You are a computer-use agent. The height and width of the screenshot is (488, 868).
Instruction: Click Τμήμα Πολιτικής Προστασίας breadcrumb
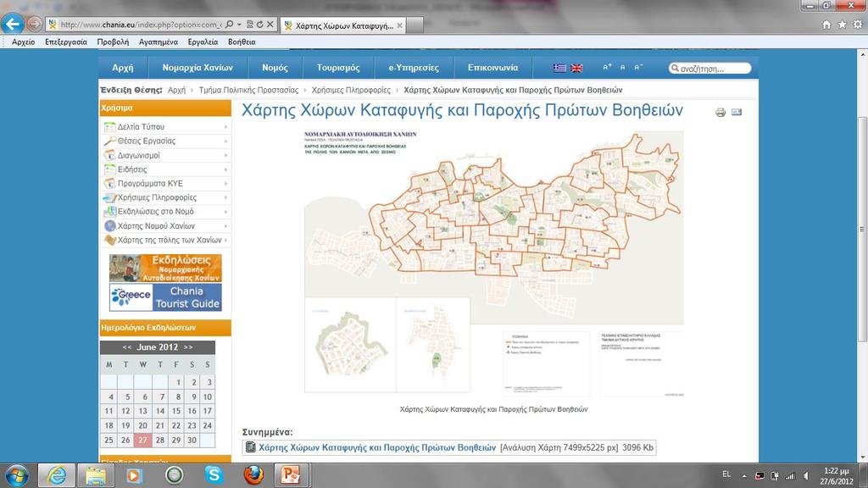pyautogui.click(x=248, y=90)
